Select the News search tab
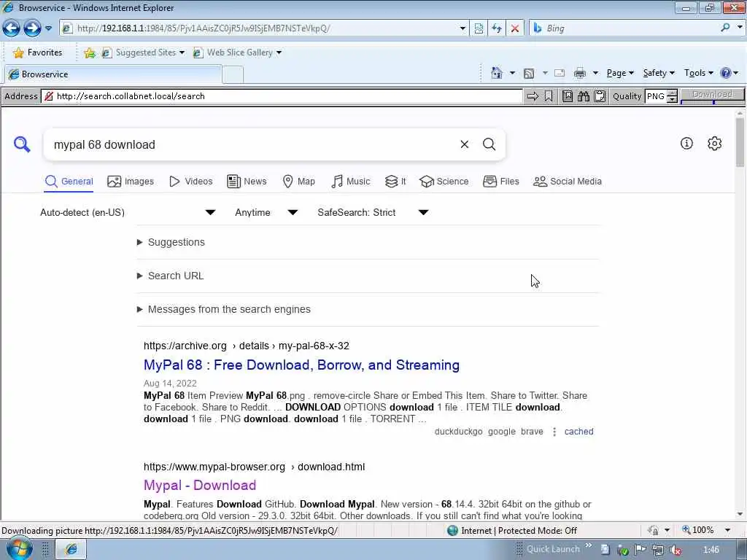This screenshot has height=560, width=747. click(247, 182)
